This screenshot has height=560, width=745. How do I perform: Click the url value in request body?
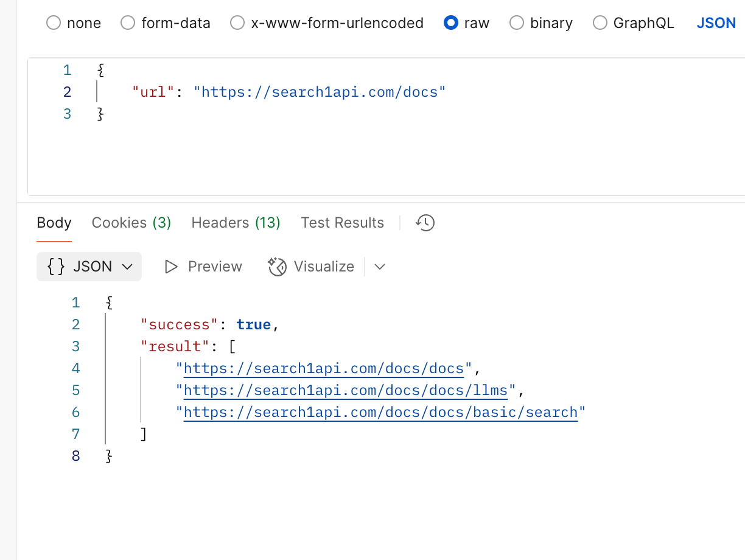click(x=320, y=92)
